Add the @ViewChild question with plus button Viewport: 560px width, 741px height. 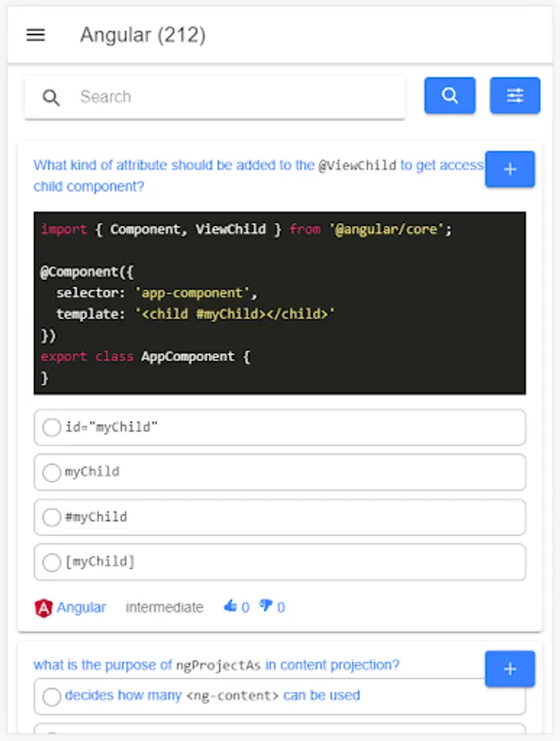click(x=510, y=169)
